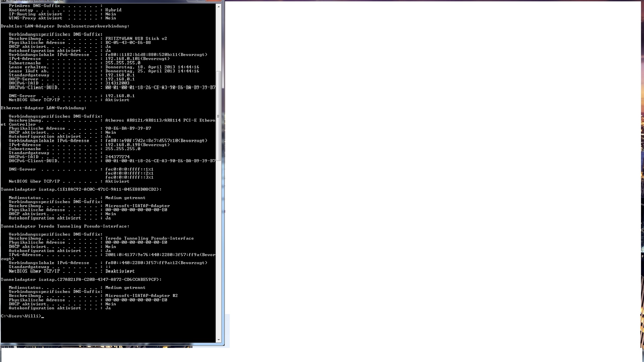Click the scrollbar down arrow
The width and height of the screenshot is (644, 362).
click(x=219, y=340)
